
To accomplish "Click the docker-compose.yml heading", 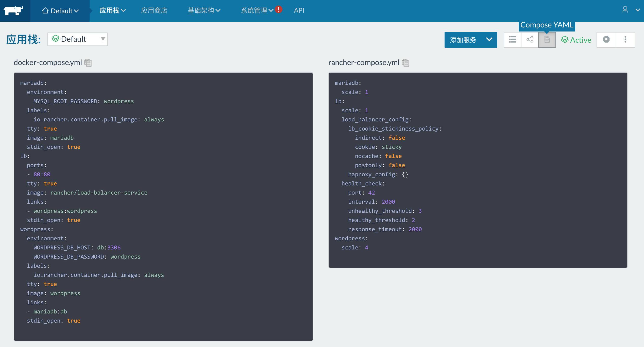I will coord(48,62).
